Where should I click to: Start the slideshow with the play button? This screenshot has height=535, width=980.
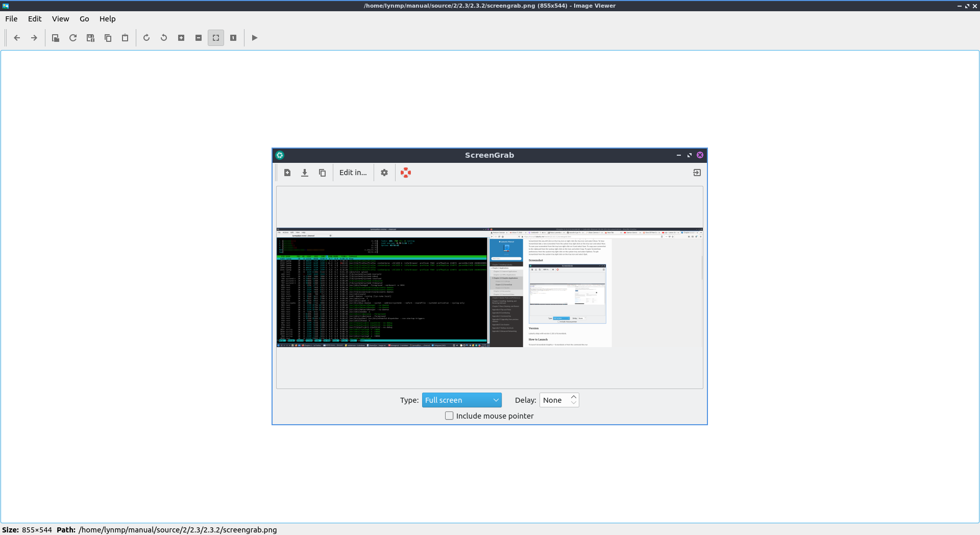(255, 38)
